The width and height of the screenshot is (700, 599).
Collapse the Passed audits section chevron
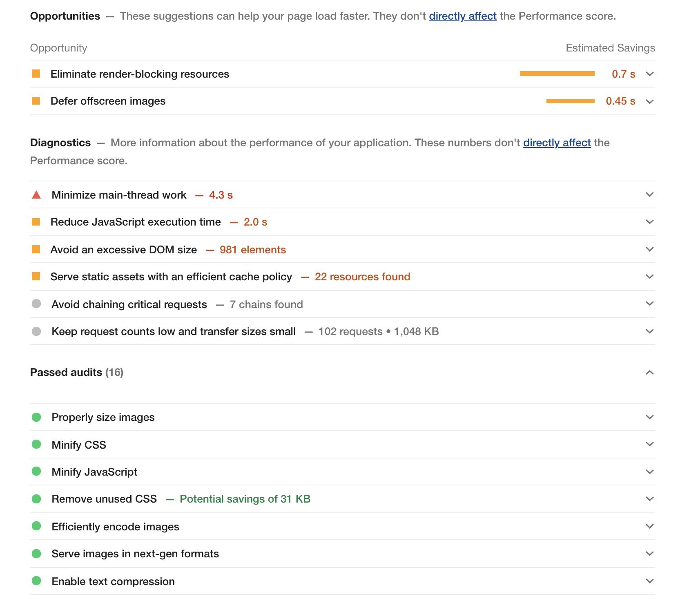tap(649, 372)
